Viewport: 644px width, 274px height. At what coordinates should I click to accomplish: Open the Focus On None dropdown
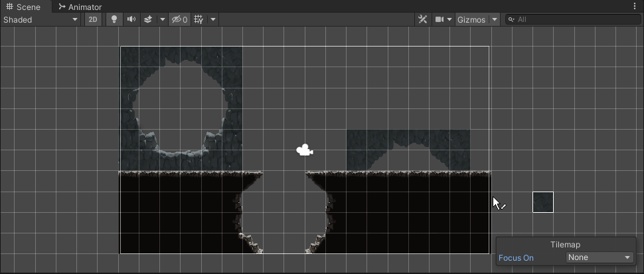coord(600,257)
